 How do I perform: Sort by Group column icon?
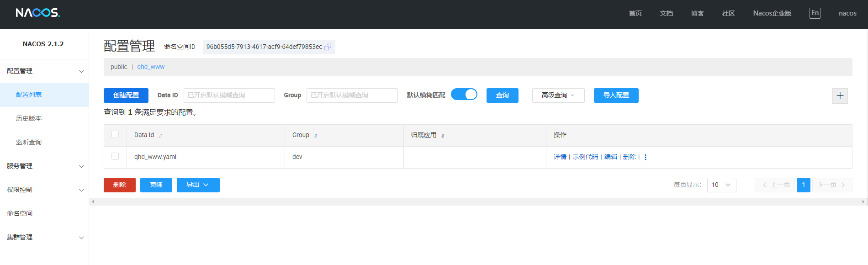[316, 136]
